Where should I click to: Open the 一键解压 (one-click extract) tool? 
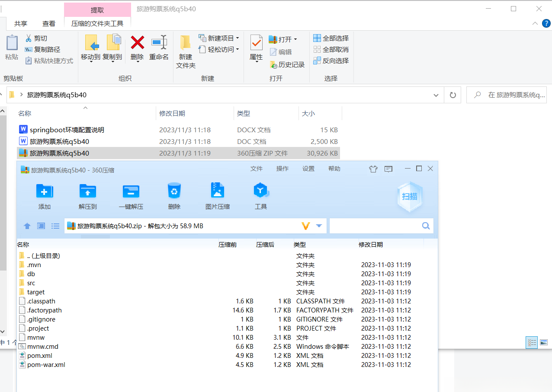coord(131,196)
